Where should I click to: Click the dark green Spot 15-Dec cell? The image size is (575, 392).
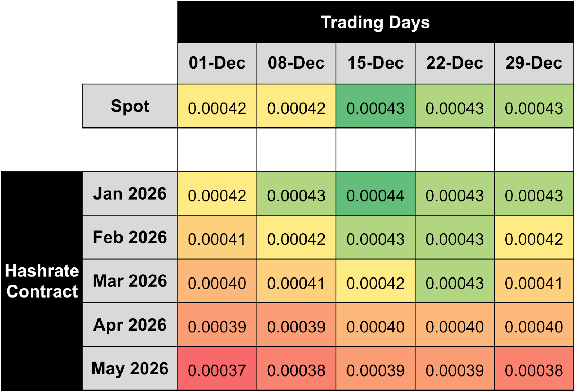click(x=376, y=108)
